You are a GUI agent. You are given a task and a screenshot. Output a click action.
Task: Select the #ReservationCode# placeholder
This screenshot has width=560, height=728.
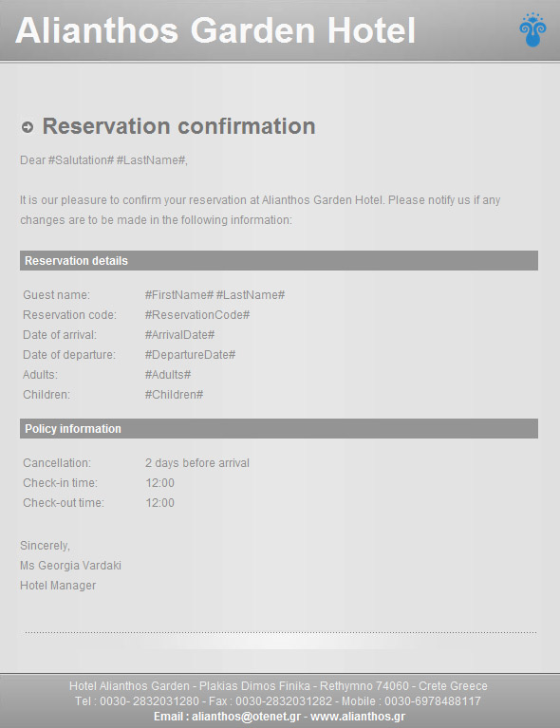click(197, 315)
